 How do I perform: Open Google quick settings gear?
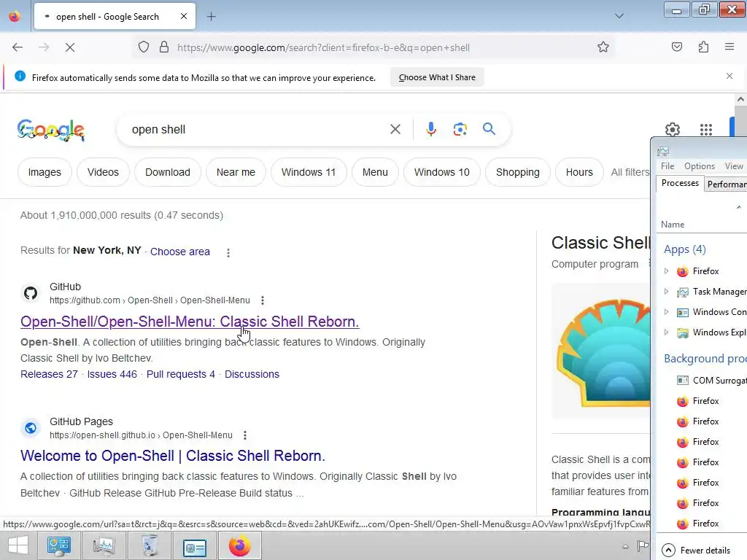coord(672,130)
